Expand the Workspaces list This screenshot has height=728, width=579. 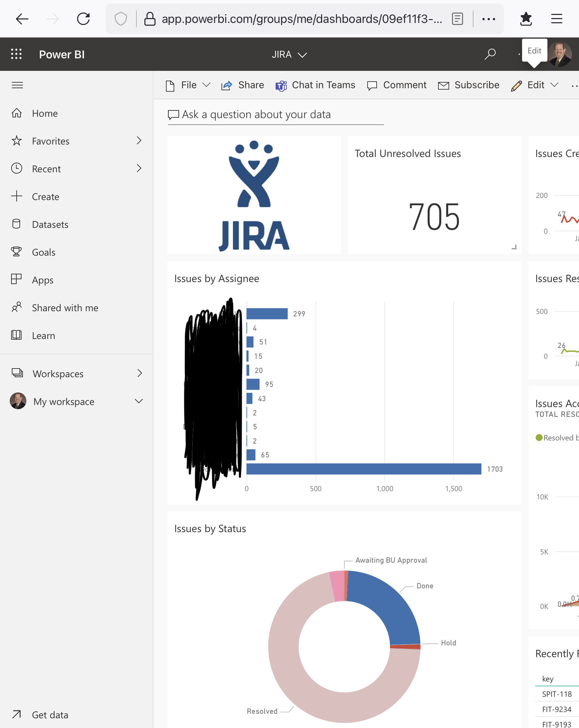point(140,373)
